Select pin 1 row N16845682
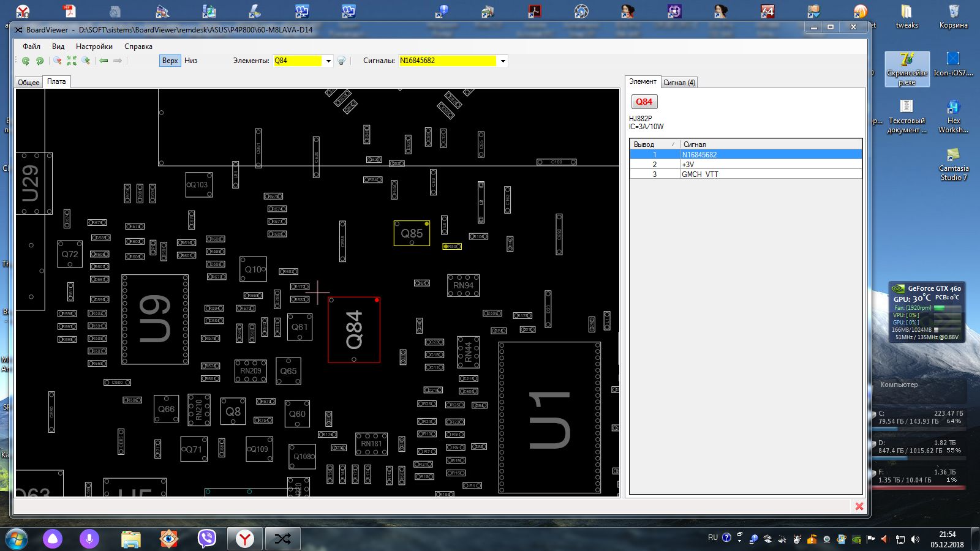This screenshot has width=980, height=551. tap(746, 154)
